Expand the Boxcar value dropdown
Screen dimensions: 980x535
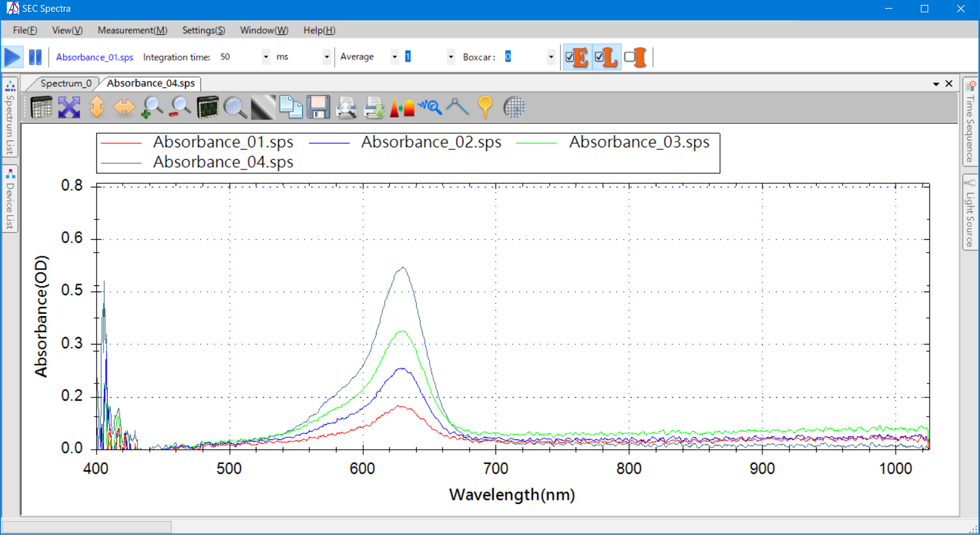[x=550, y=57]
